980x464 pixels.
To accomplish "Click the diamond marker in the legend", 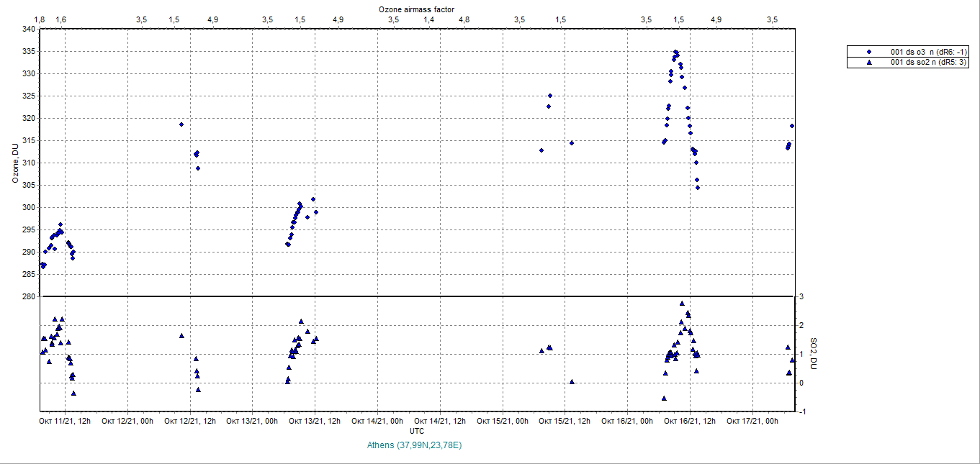I will click(x=869, y=52).
